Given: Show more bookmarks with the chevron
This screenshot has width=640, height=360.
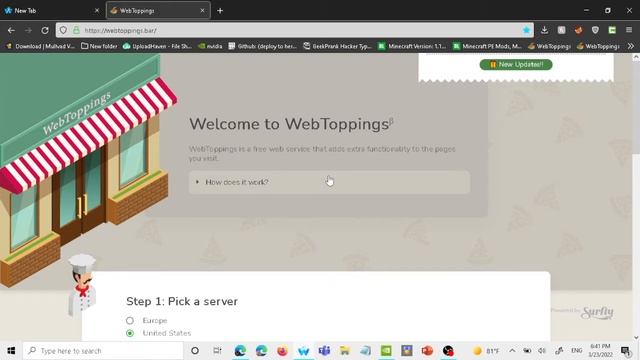Looking at the screenshot, I should tap(631, 46).
